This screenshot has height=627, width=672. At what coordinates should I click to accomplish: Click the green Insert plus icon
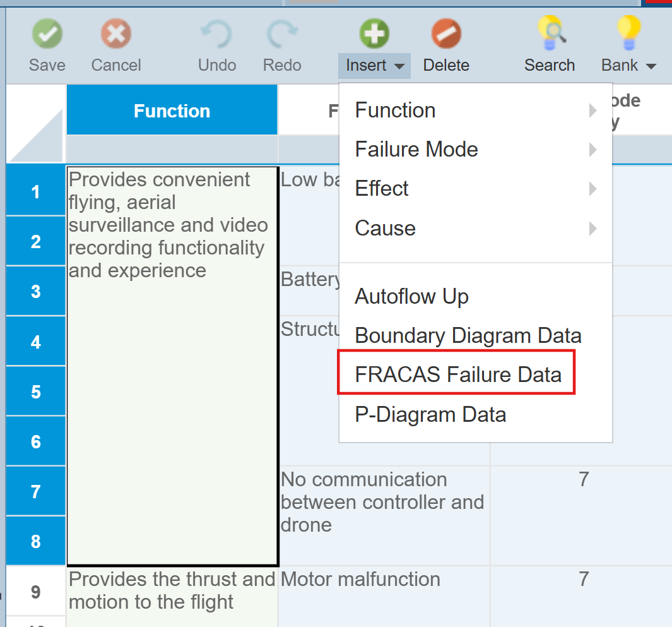[x=374, y=33]
